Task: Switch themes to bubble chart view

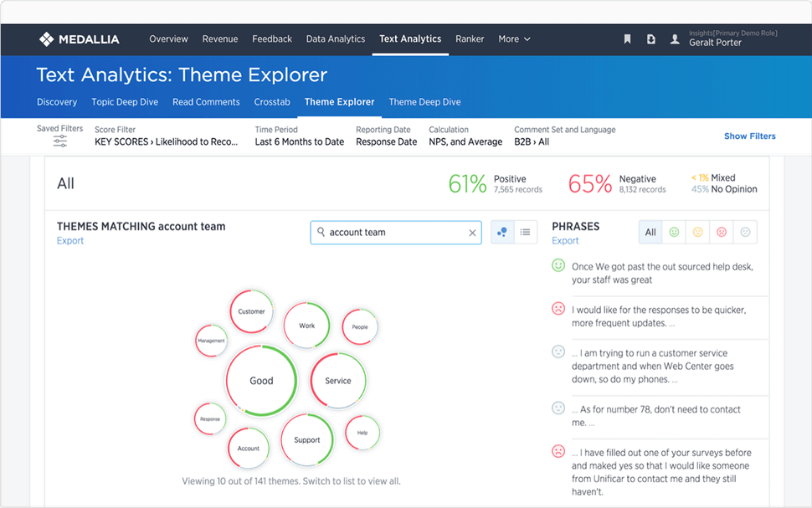Action: [501, 233]
